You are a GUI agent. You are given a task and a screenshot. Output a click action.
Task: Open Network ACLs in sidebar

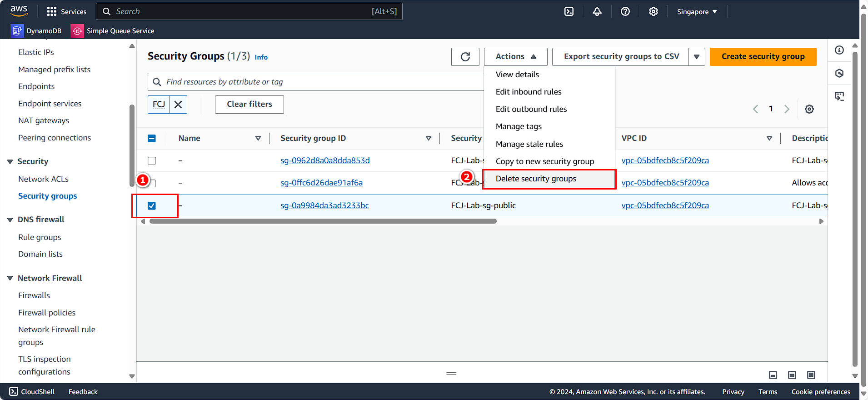[43, 179]
